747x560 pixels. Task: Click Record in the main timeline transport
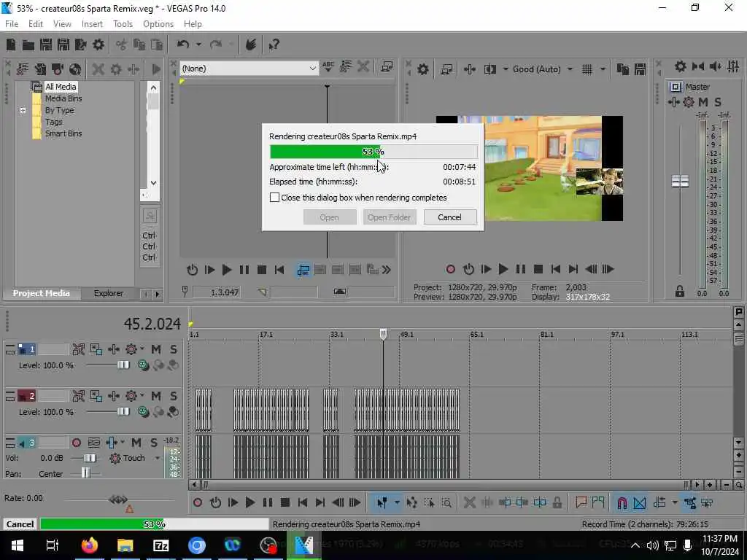click(x=198, y=502)
